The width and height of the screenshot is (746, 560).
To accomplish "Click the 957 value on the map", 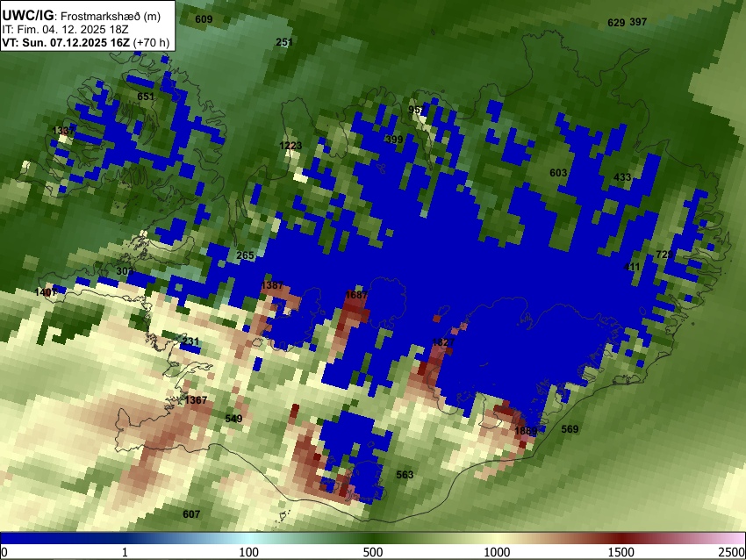I will pyautogui.click(x=417, y=110).
